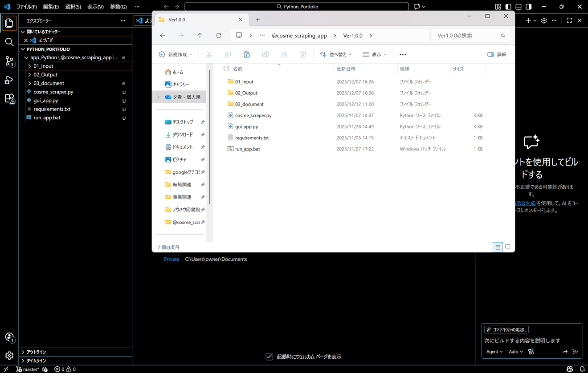Go back with the File Explorer back arrow
588x373 pixels.
coord(163,36)
